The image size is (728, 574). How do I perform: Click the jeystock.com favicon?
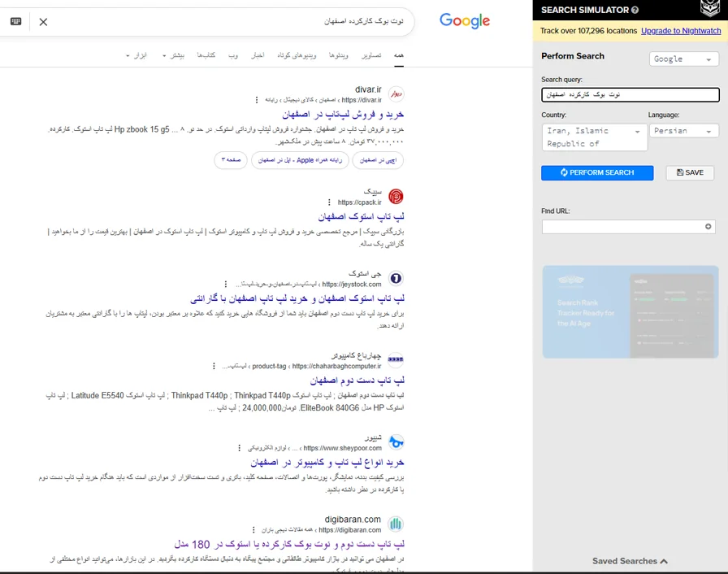click(x=396, y=278)
